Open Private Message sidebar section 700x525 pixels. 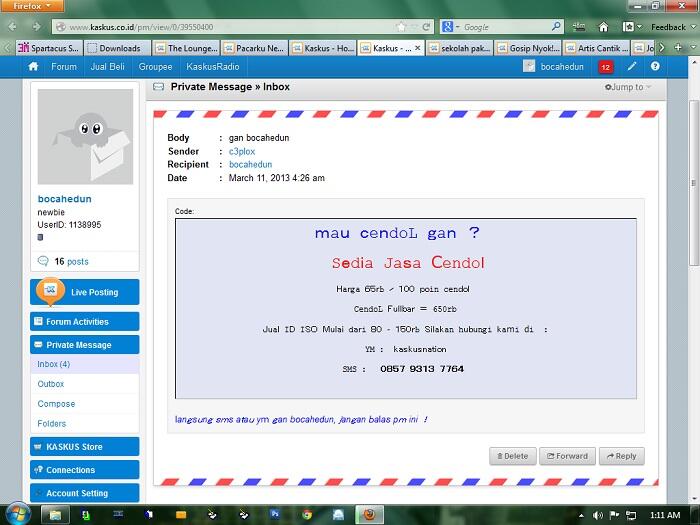[x=84, y=345]
